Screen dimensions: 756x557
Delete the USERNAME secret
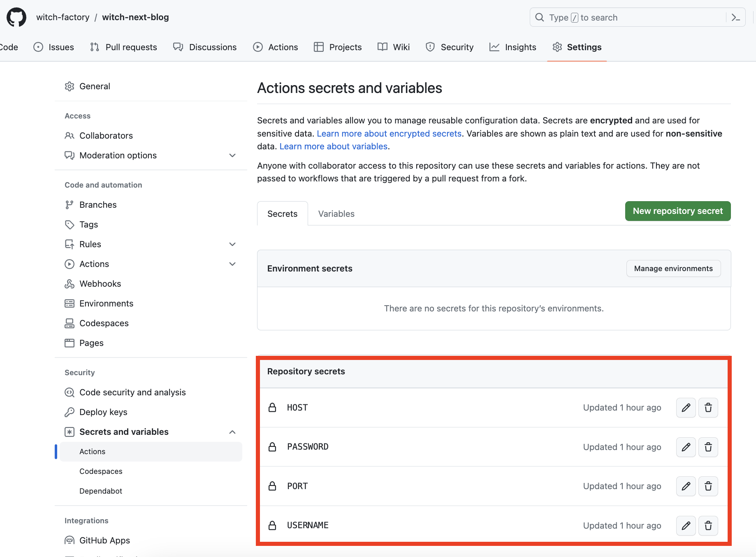pos(708,525)
